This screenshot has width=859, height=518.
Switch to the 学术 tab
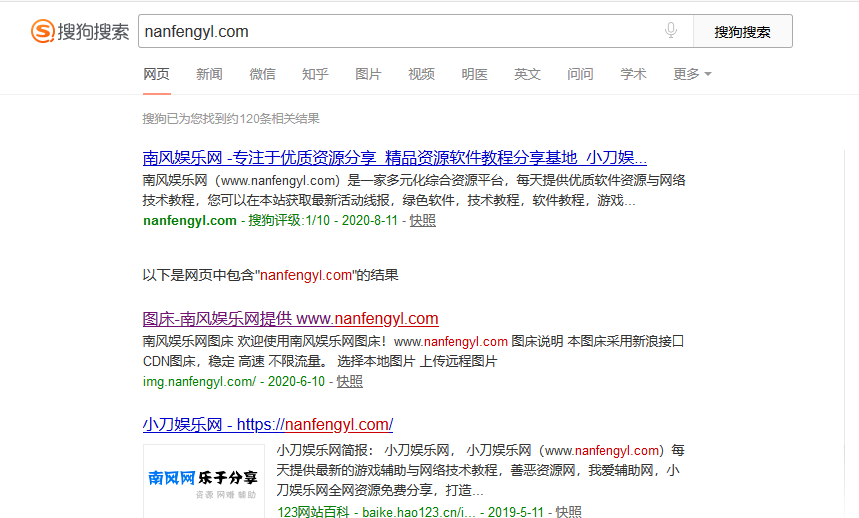(x=633, y=74)
